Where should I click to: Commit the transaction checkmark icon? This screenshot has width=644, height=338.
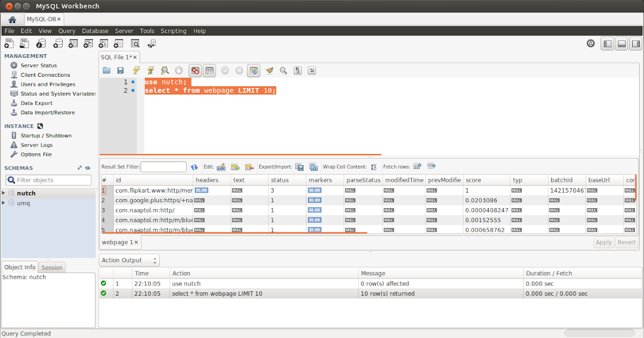click(x=225, y=70)
